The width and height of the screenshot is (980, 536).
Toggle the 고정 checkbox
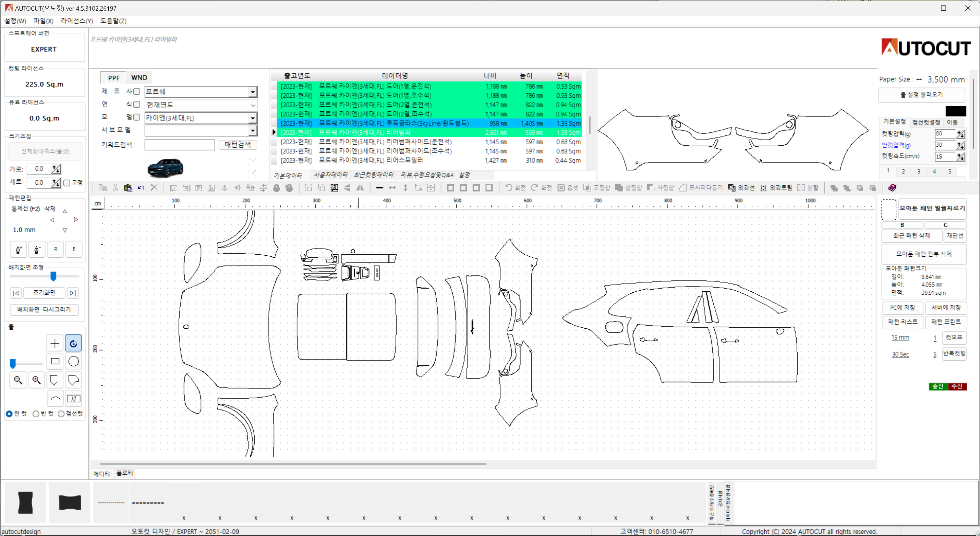(67, 183)
